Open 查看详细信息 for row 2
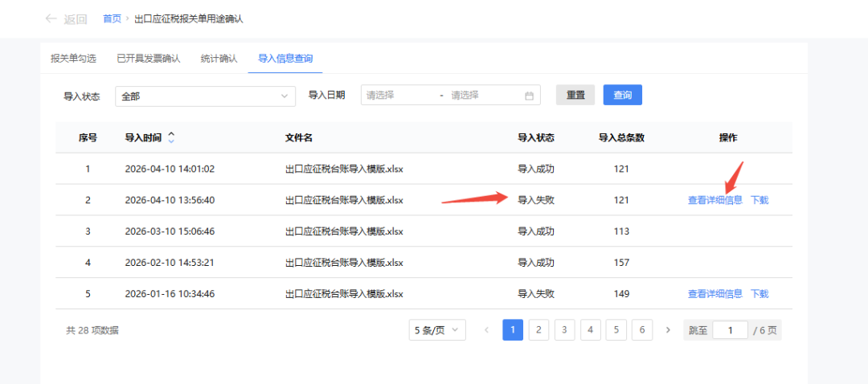 [714, 200]
